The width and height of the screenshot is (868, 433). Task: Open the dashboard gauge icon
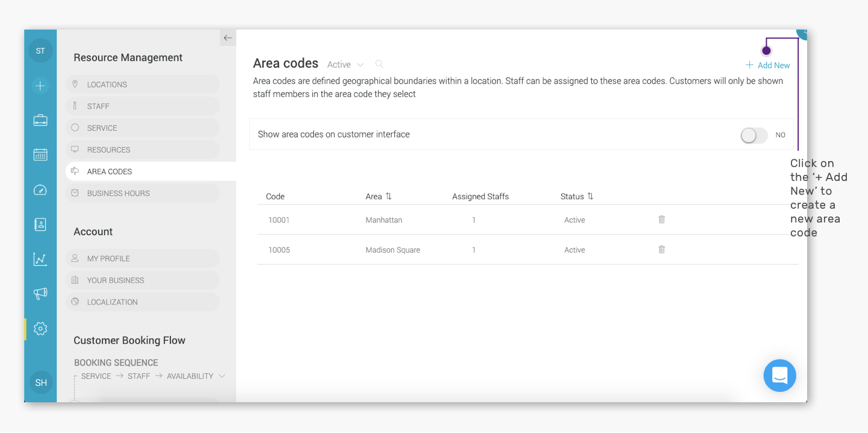tap(40, 190)
